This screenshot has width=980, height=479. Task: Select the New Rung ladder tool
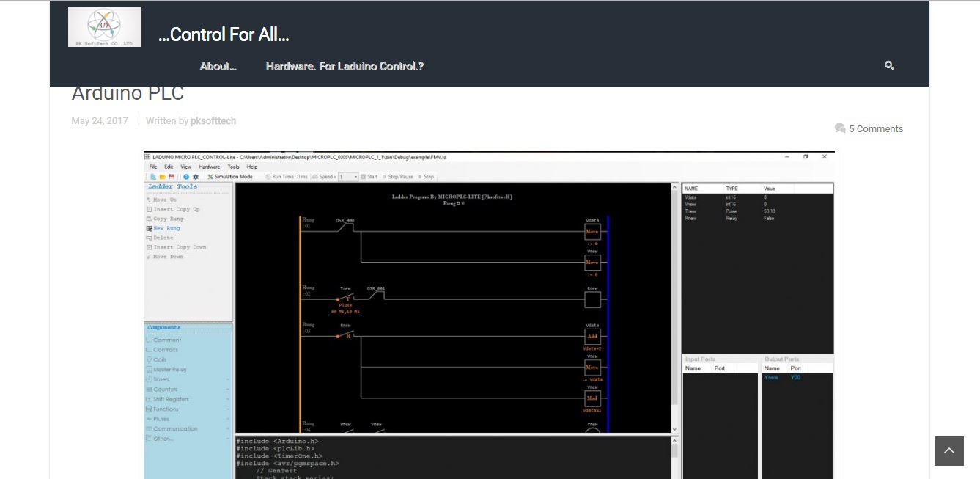click(163, 228)
